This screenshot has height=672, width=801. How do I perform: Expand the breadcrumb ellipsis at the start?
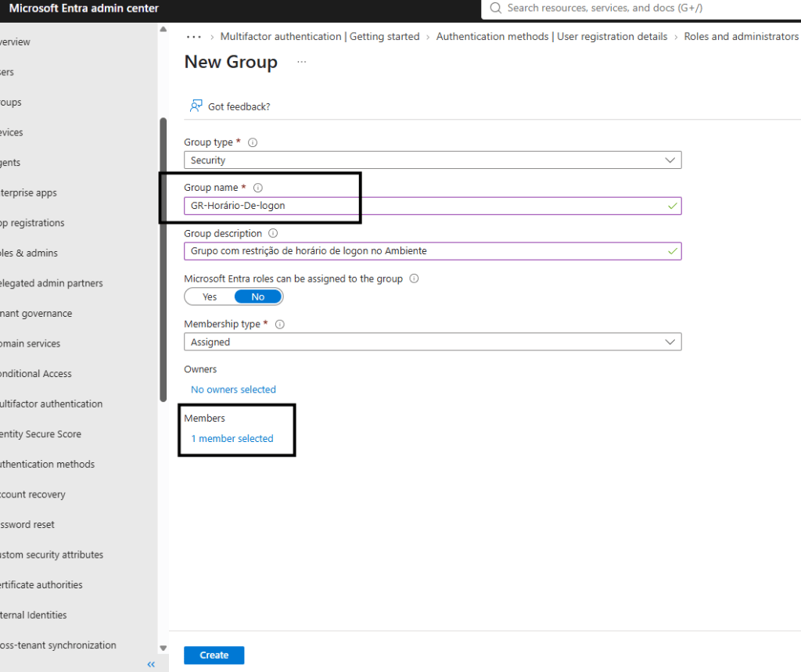point(194,37)
